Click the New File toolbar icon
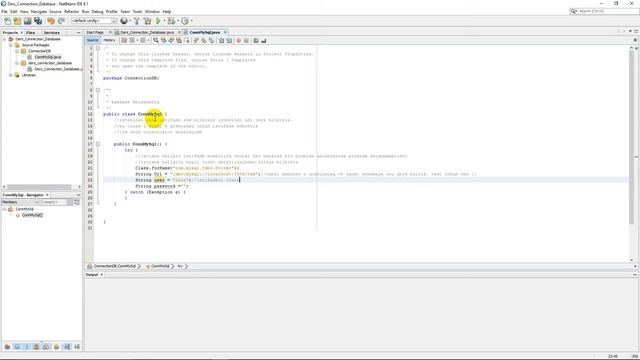This screenshot has width=640, height=360. pos(7,21)
